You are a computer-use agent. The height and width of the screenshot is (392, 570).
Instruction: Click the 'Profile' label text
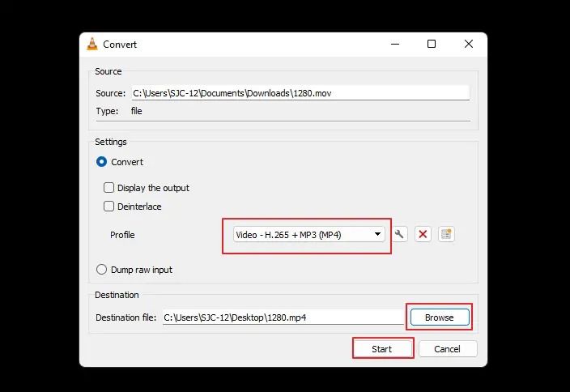pyautogui.click(x=122, y=235)
